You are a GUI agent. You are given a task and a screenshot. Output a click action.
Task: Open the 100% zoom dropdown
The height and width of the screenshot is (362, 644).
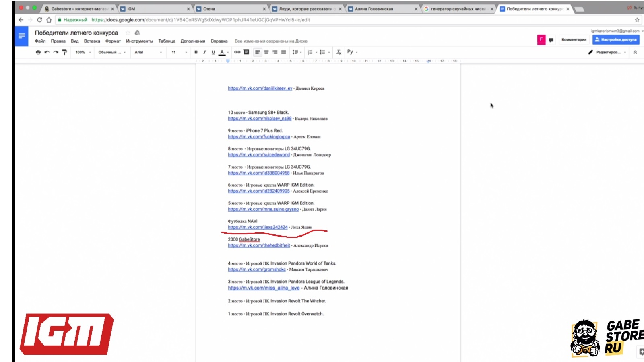click(83, 52)
